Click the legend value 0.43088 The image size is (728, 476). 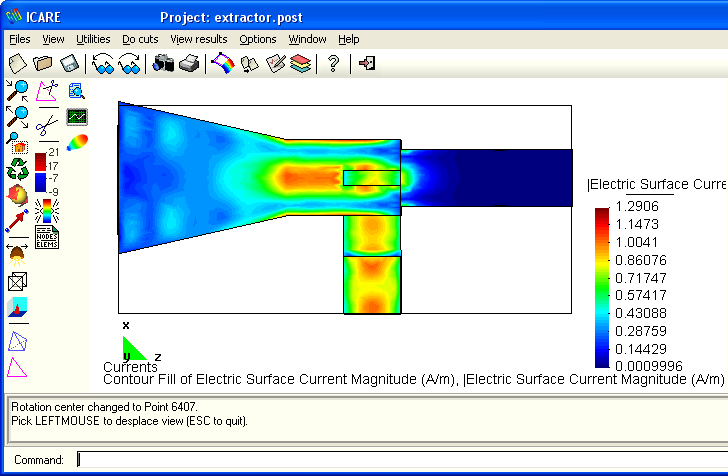(641, 313)
